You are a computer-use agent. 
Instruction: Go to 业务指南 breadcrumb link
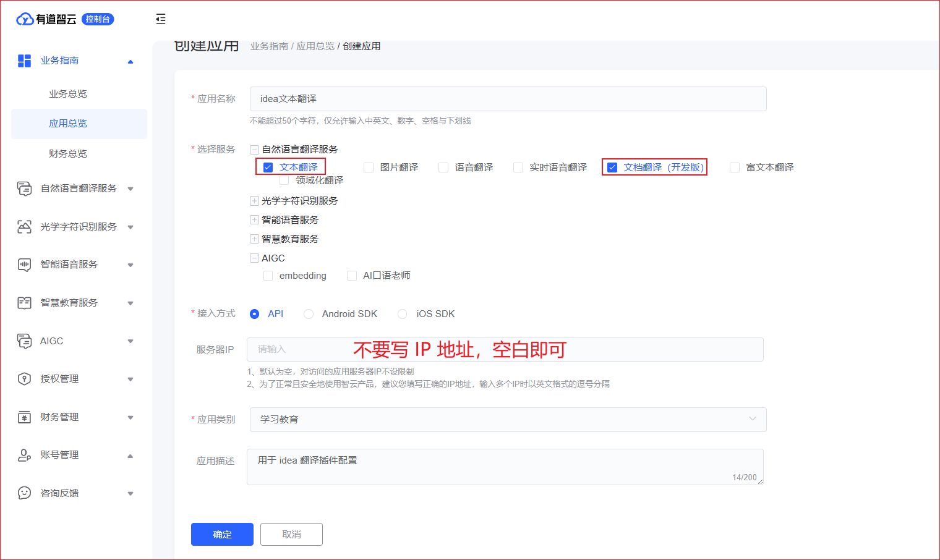point(269,46)
